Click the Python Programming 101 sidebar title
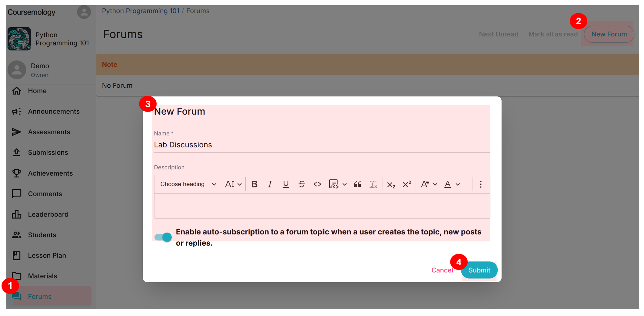Screen dimensions: 644x316 tap(62, 39)
